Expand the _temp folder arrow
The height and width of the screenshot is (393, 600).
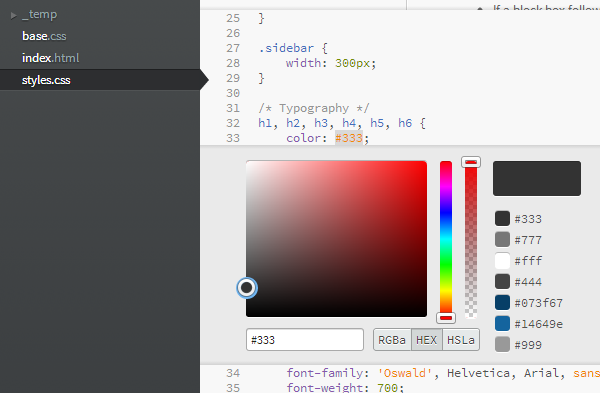click(14, 16)
